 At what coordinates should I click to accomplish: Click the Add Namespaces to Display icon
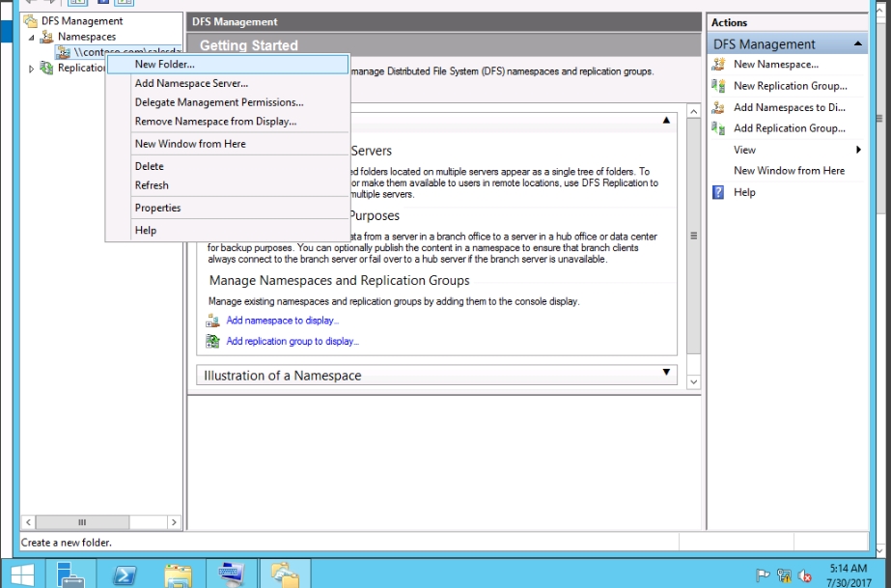(718, 107)
